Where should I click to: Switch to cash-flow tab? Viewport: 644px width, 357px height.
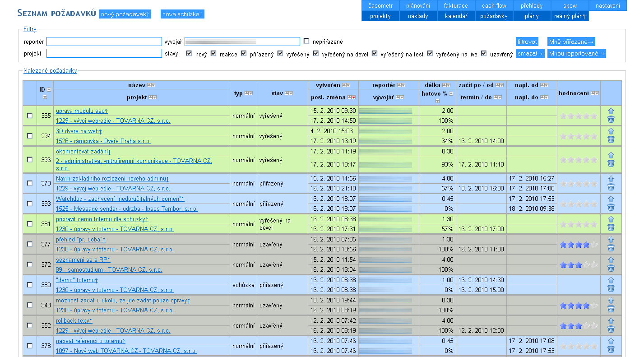[x=494, y=5]
